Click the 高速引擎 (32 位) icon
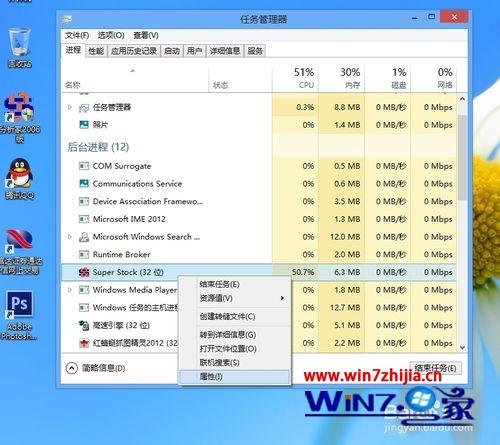This screenshot has height=445, width=500. (x=84, y=325)
